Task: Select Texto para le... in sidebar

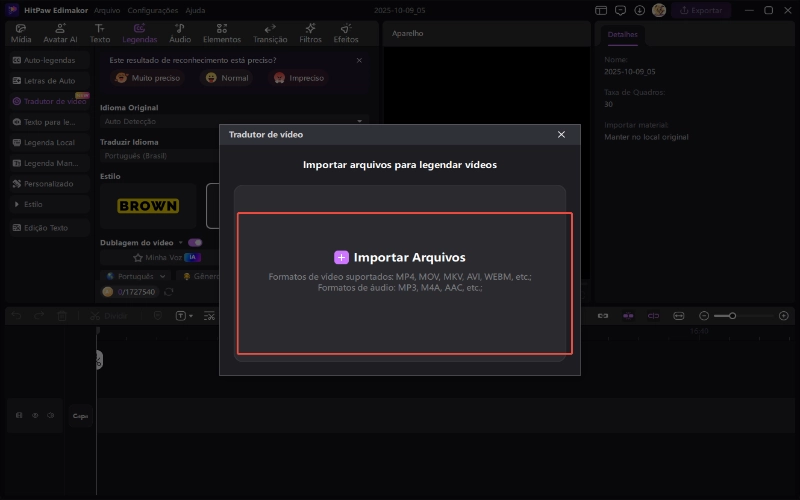Action: click(x=49, y=122)
